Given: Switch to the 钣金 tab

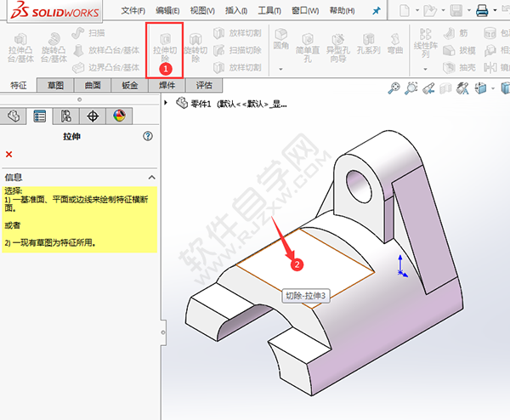Looking at the screenshot, I should 130,85.
